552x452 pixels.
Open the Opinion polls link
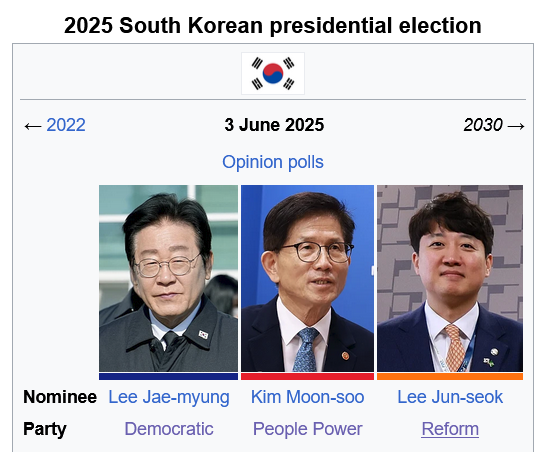[x=273, y=162]
